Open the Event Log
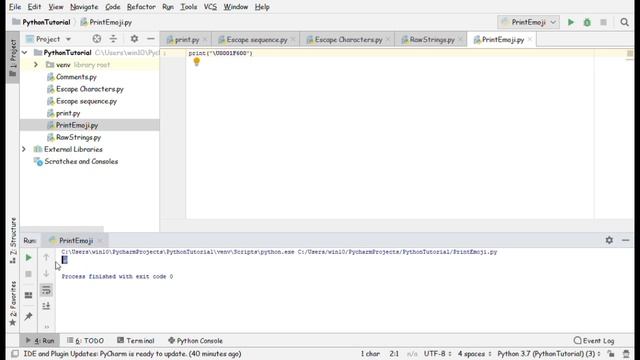The width and height of the screenshot is (640, 360). point(594,340)
